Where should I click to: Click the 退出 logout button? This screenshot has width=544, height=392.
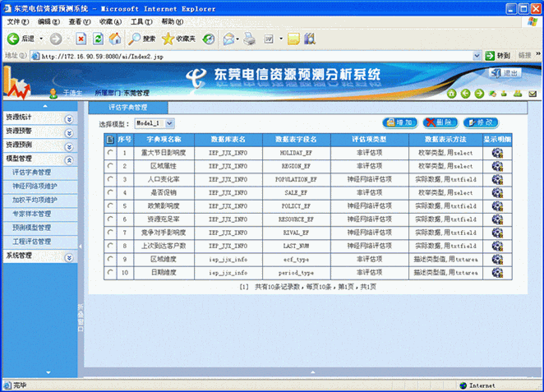pos(505,73)
